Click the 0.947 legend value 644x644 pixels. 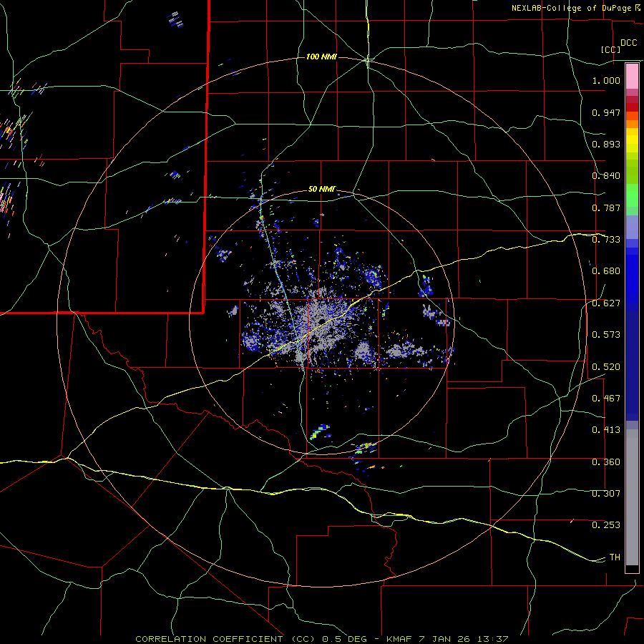[x=606, y=112]
